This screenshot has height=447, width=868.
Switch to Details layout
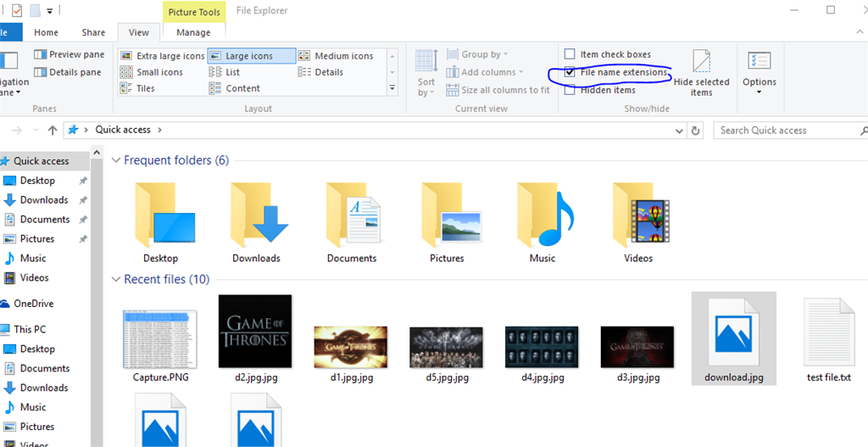coord(320,72)
